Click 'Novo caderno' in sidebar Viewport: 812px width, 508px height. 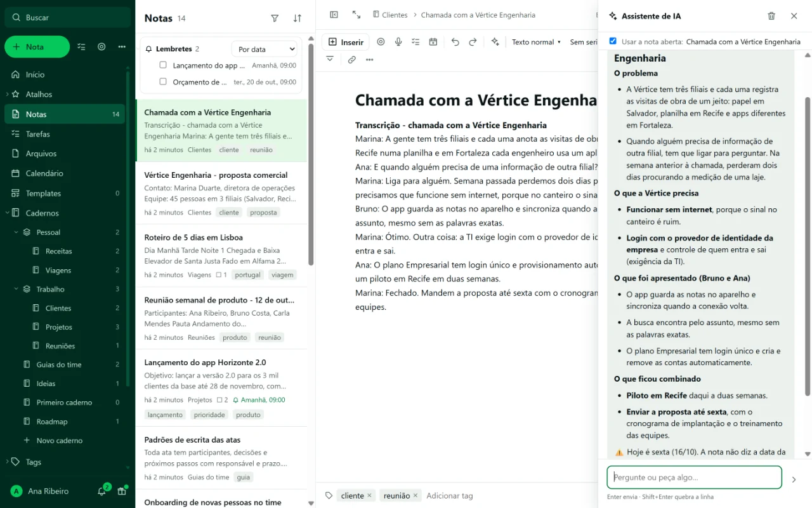pyautogui.click(x=60, y=440)
